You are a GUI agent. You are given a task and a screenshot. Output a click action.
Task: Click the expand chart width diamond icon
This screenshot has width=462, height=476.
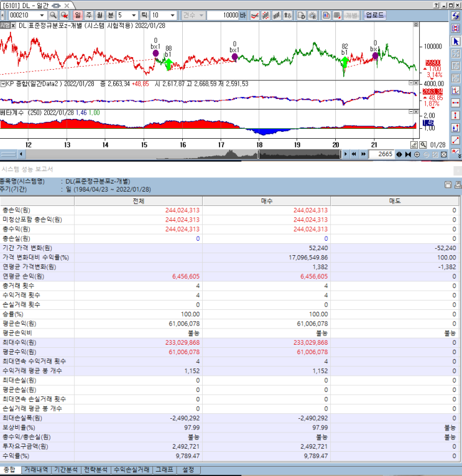399,154
